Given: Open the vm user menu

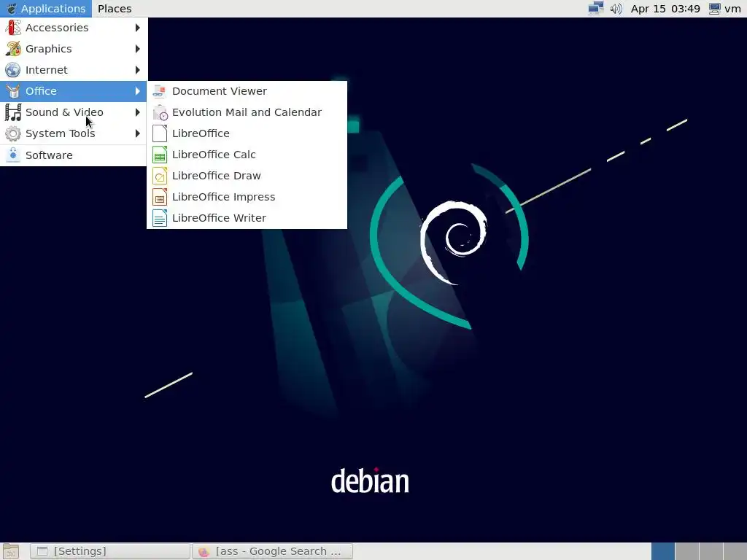Looking at the screenshot, I should (x=725, y=9).
